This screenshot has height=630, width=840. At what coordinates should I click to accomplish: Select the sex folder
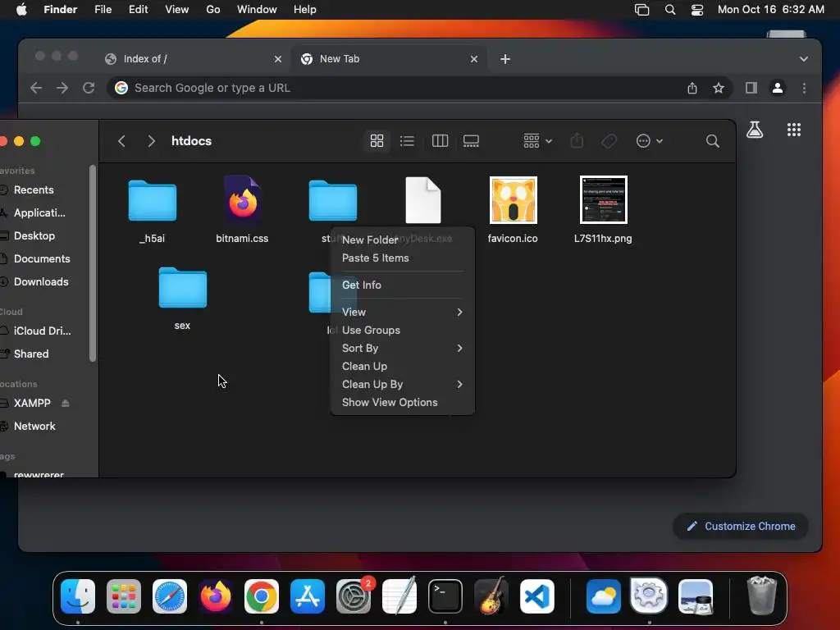pyautogui.click(x=182, y=288)
